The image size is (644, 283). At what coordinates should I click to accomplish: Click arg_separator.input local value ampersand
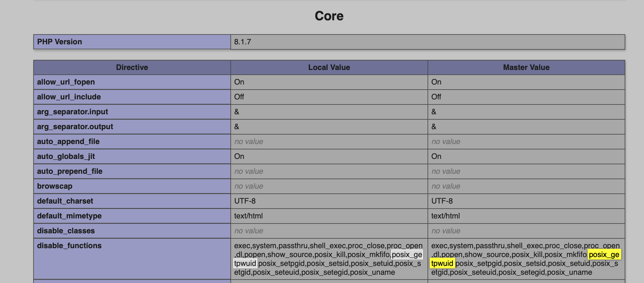pyautogui.click(x=237, y=112)
